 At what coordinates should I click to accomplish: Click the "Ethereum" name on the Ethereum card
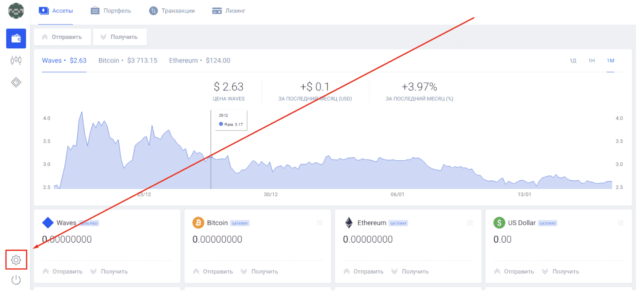[372, 223]
